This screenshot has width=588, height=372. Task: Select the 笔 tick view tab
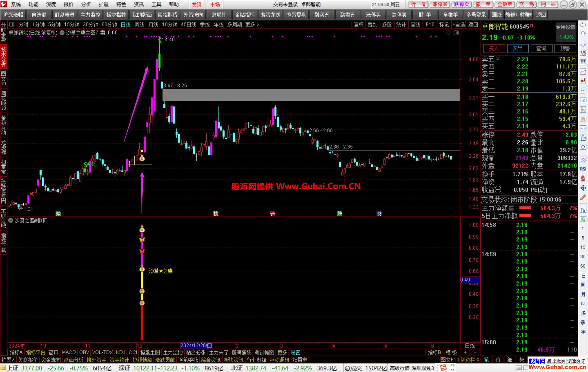click(x=486, y=360)
